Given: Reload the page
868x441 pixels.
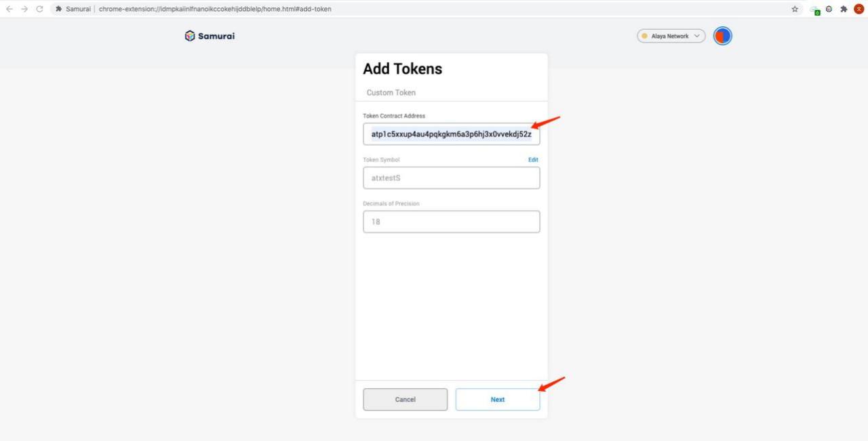Looking at the screenshot, I should click(x=39, y=9).
